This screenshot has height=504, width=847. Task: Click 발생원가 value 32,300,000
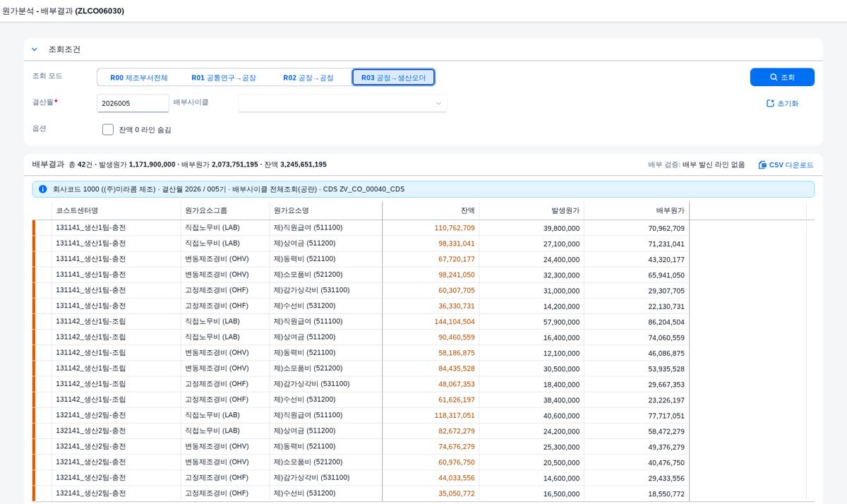point(562,275)
